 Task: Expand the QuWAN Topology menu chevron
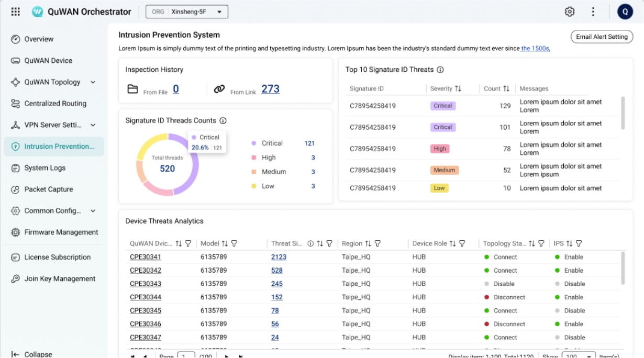click(x=93, y=82)
